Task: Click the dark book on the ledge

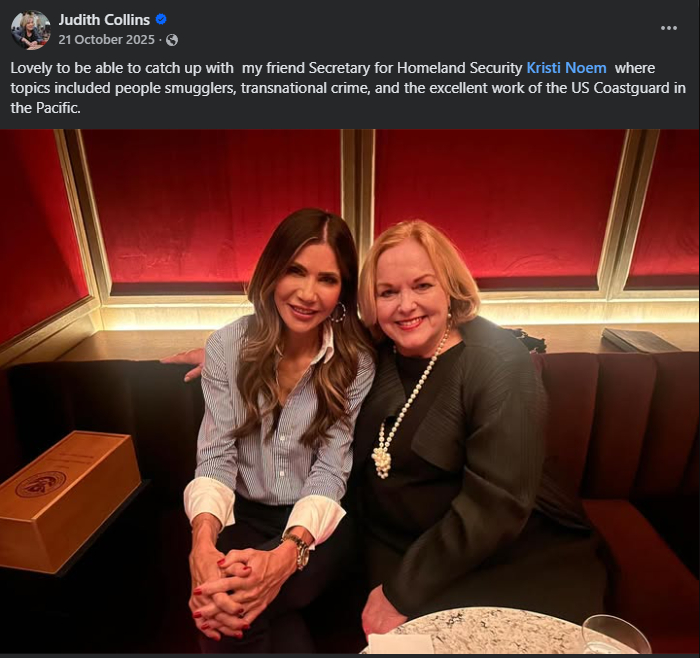Action: tap(640, 340)
